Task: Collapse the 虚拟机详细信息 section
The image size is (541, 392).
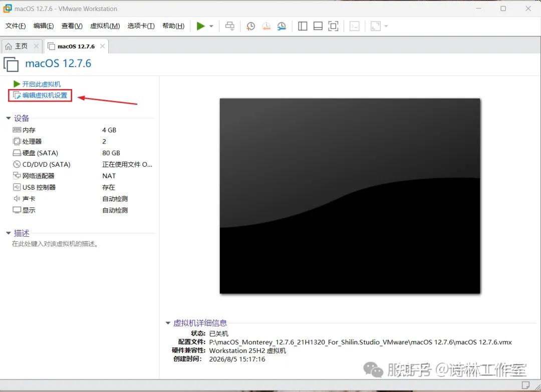Action: click(168, 323)
